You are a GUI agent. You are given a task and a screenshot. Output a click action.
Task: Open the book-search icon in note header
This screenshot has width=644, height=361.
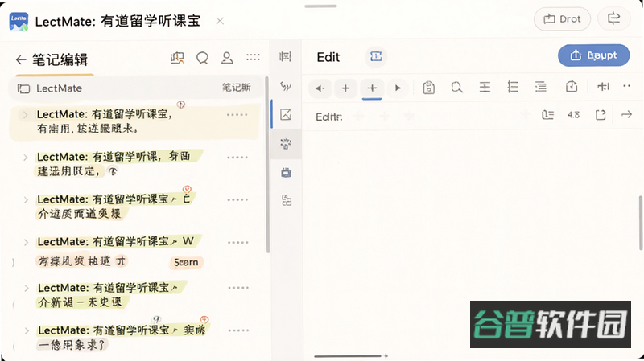177,58
